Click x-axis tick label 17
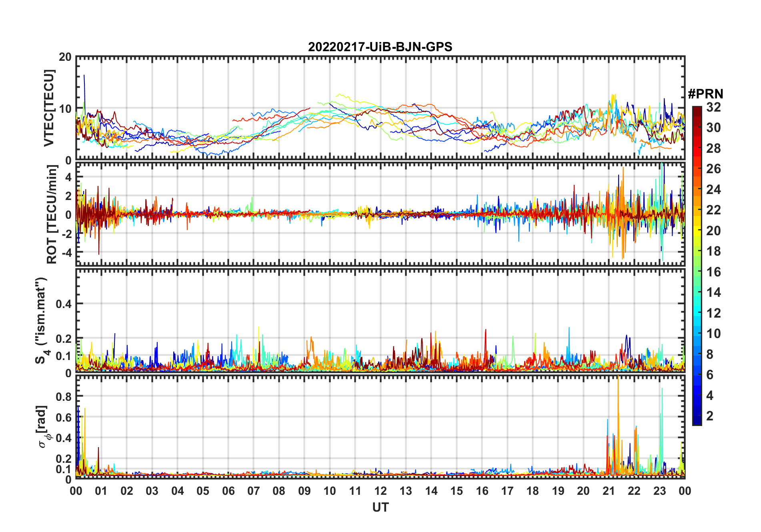The width and height of the screenshot is (761, 532). pyautogui.click(x=507, y=491)
